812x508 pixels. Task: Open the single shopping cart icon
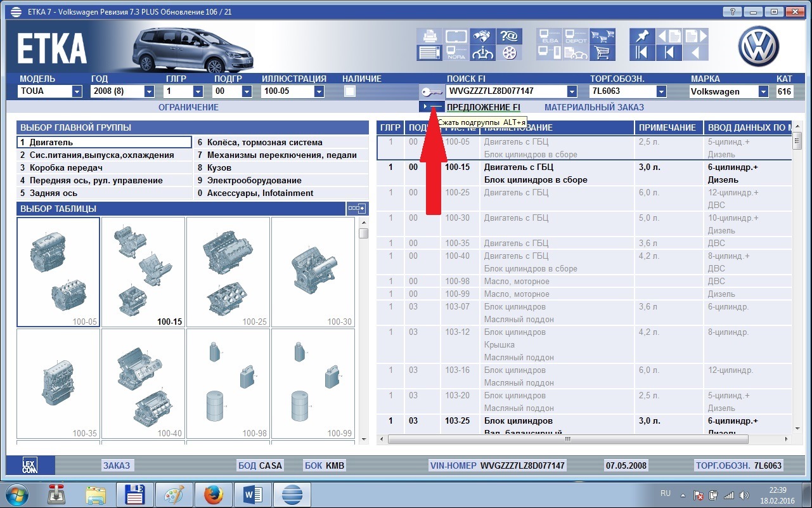[602, 53]
